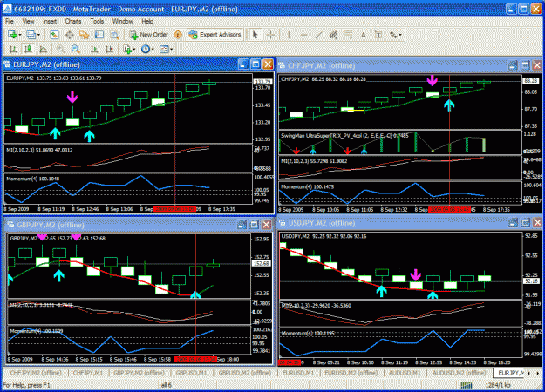545x392 pixels.
Task: Switch chart to Bar Chart mode
Action: [13, 50]
